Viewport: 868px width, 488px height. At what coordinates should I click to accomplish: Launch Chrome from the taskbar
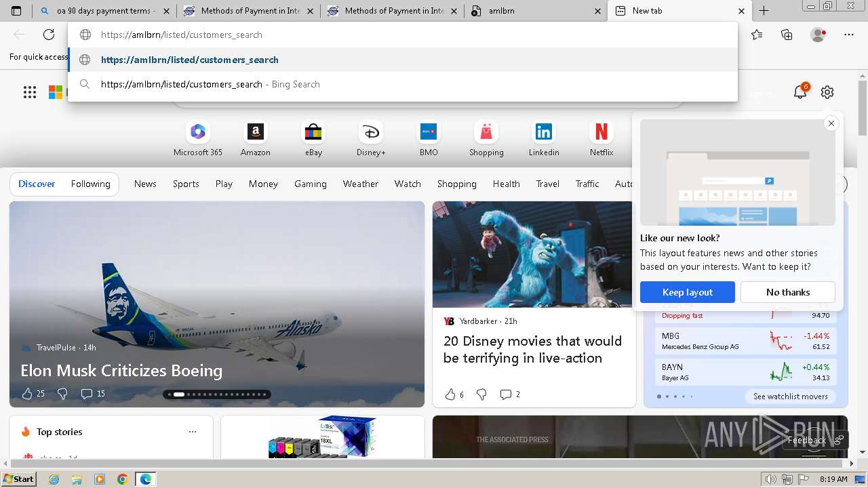[123, 479]
